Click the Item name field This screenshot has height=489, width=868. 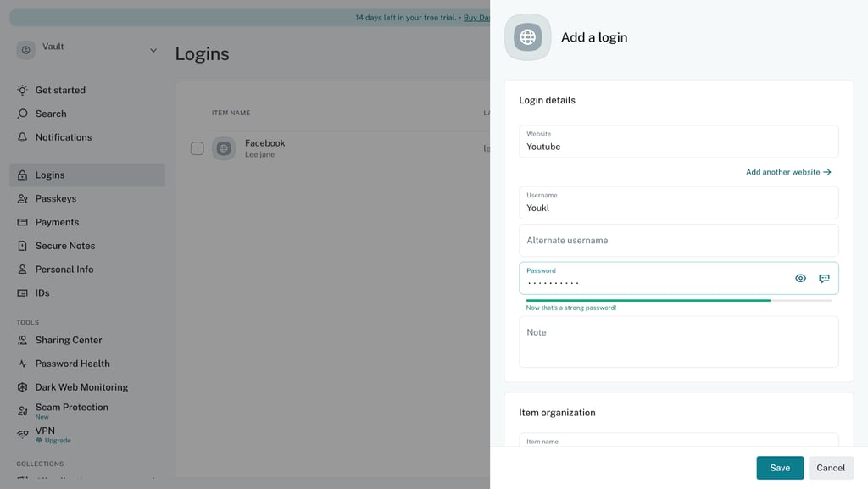tap(679, 441)
